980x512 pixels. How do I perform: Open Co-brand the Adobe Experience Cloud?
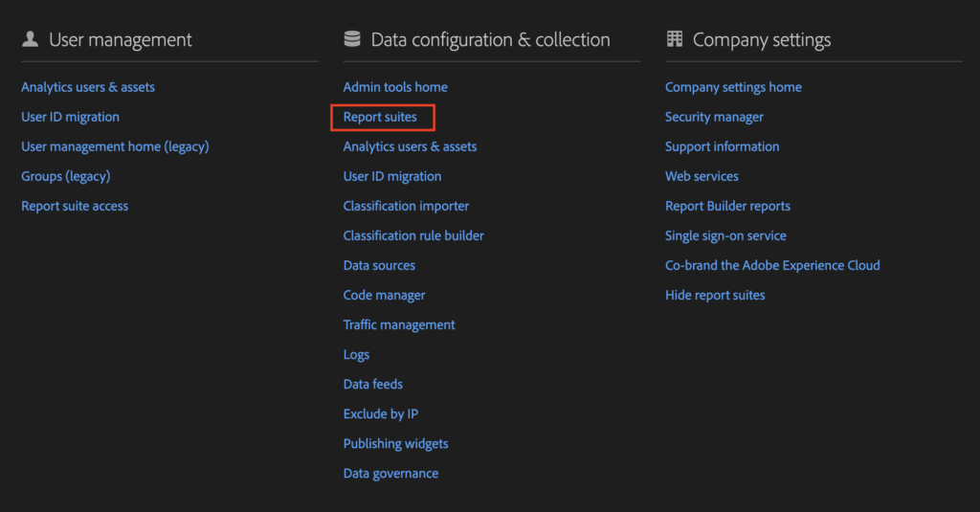click(772, 265)
